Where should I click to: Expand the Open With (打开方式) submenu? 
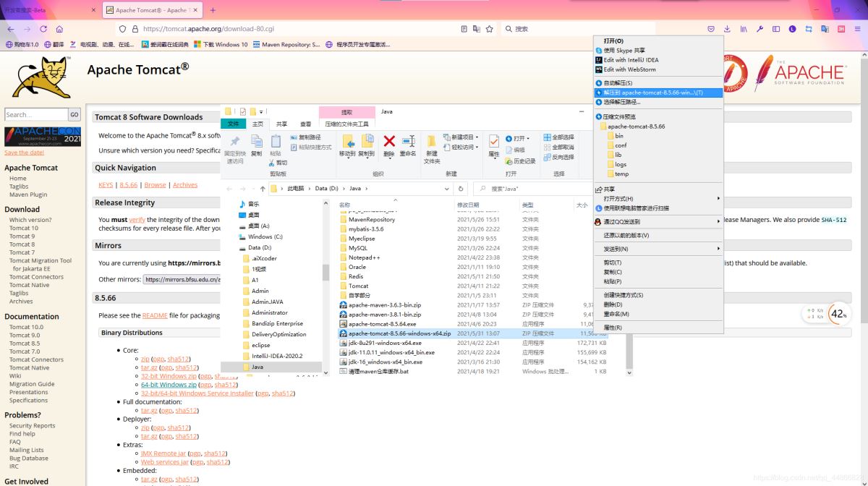[x=658, y=198]
